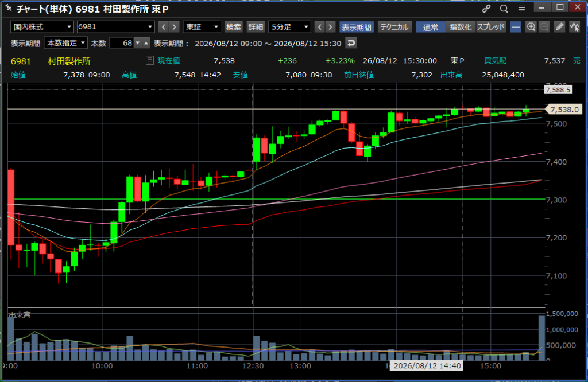588x382 pixels.
Task: Click the news list icon beside 現在値
Action: coord(150,60)
